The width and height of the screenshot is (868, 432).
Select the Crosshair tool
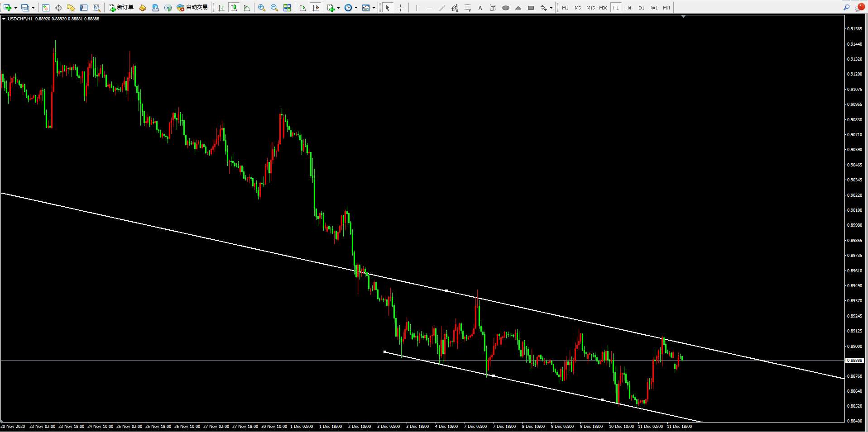(400, 8)
